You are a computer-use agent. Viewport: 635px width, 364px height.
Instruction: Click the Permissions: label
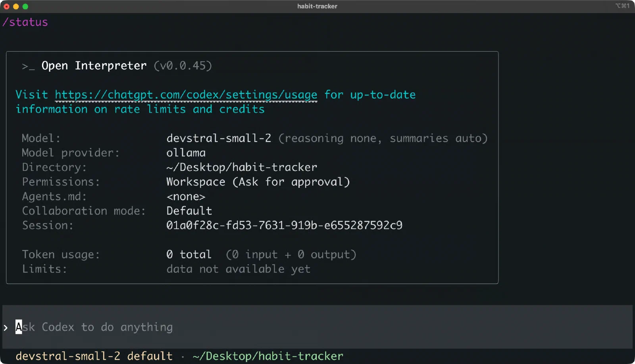pos(61,182)
